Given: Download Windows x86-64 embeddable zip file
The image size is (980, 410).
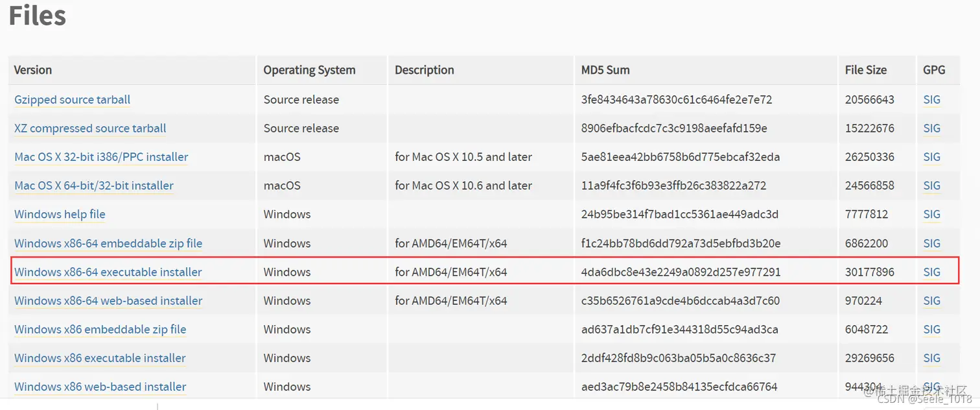Looking at the screenshot, I should coord(108,243).
